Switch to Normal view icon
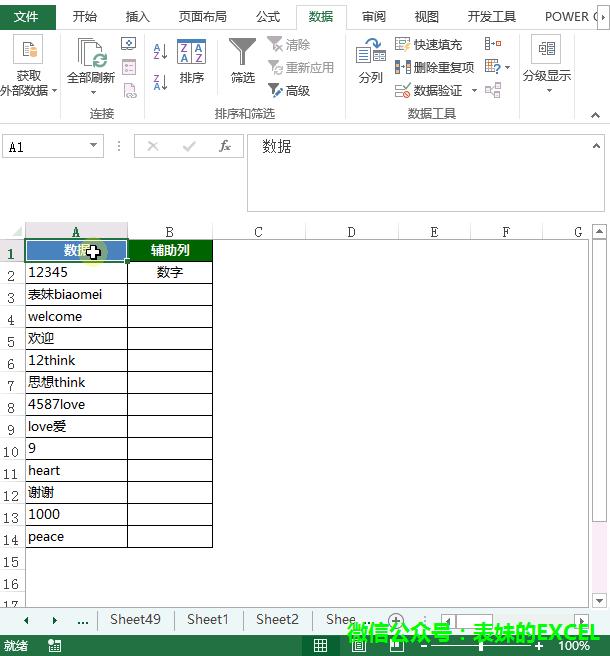Image resolution: width=610 pixels, height=656 pixels. pyautogui.click(x=320, y=645)
